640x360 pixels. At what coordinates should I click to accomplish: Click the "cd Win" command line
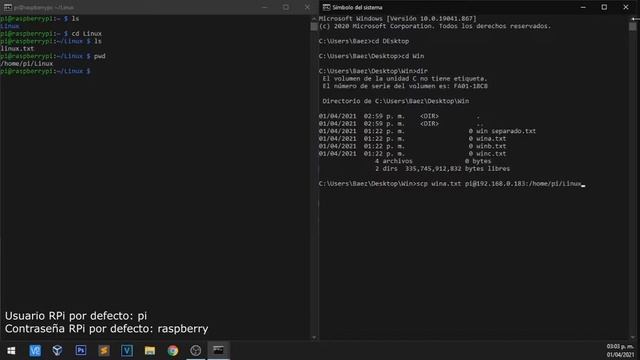pos(371,56)
